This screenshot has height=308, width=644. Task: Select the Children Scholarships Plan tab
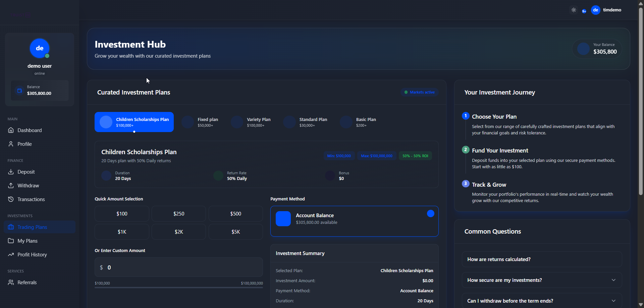pos(134,122)
